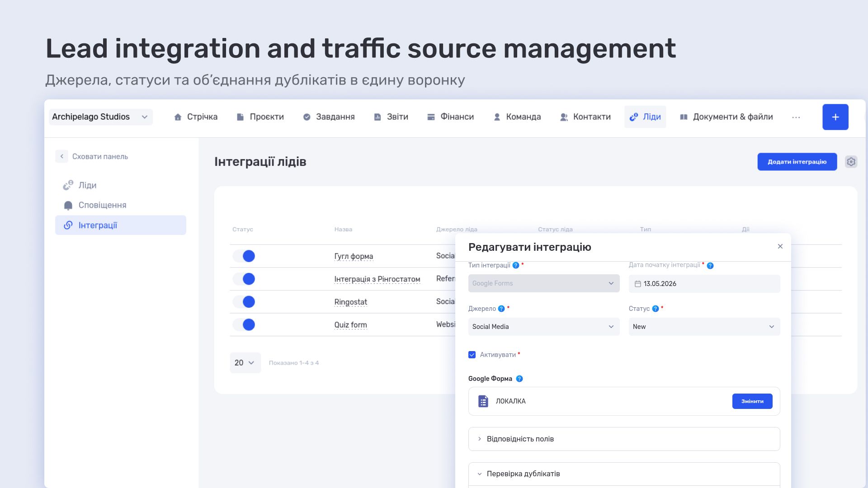
Task: Click the calendar icon in date field
Action: [637, 284]
